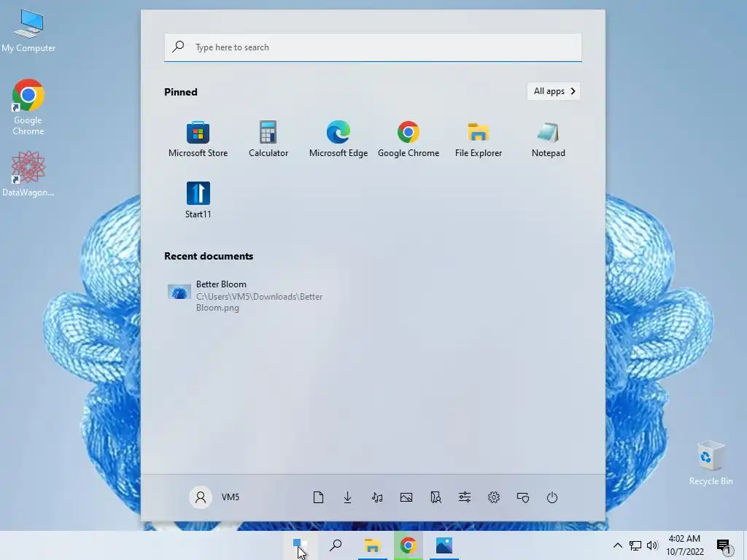
Task: Open the Music folder icon in Start footer
Action: [x=377, y=497]
